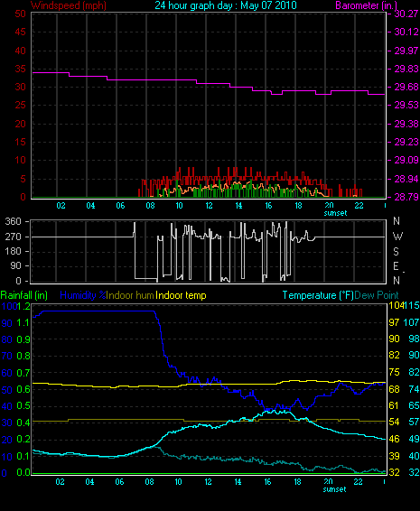Click the barometer value 30.27
Viewport: 420px width, 511px height.
coord(406,14)
